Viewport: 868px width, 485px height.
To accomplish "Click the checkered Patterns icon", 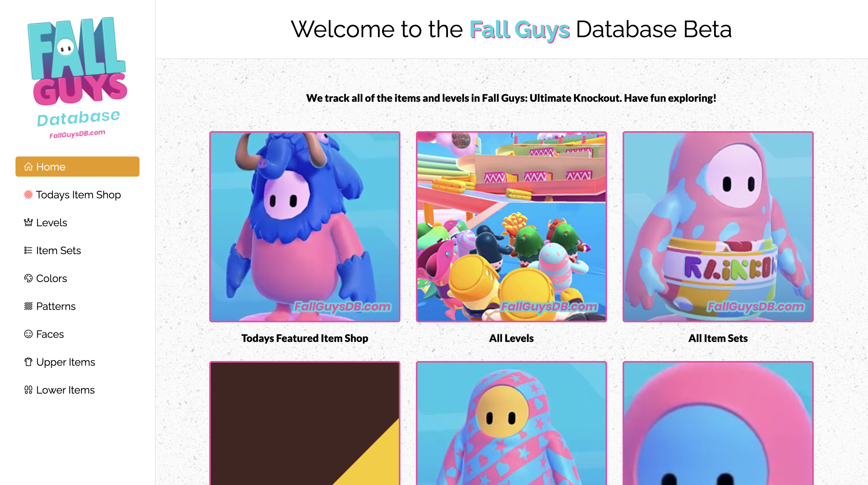I will click(28, 306).
